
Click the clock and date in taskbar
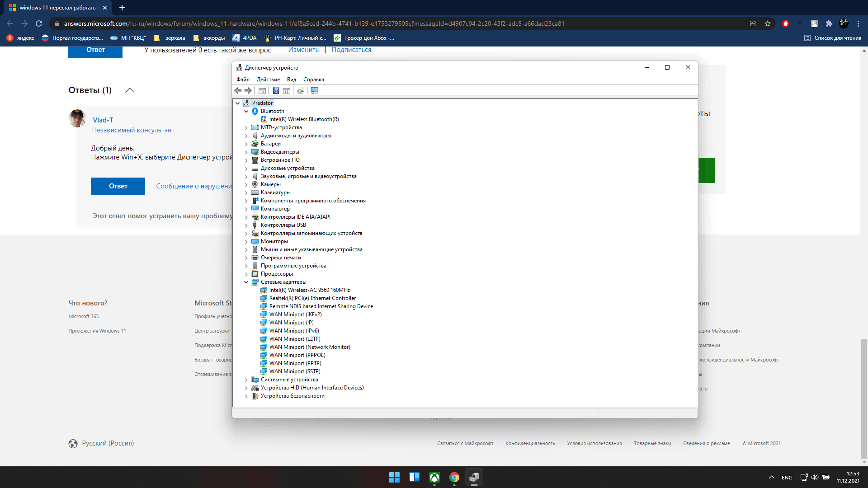point(848,477)
